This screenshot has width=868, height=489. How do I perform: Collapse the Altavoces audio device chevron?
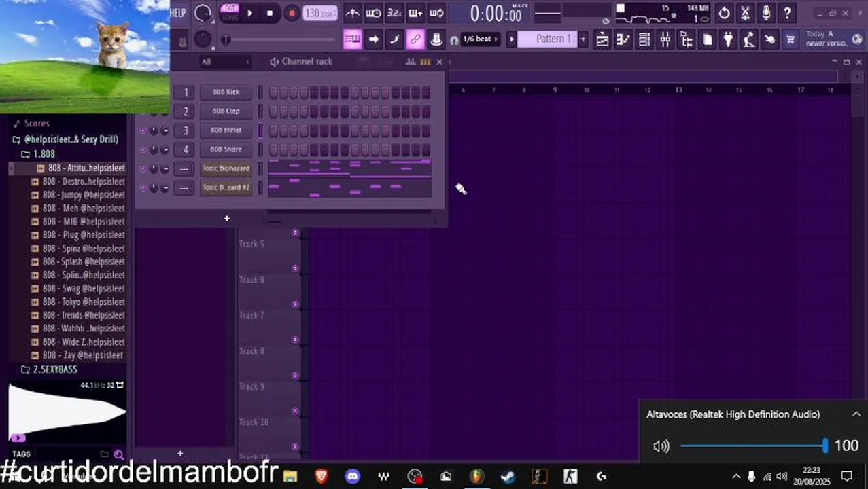(x=856, y=414)
